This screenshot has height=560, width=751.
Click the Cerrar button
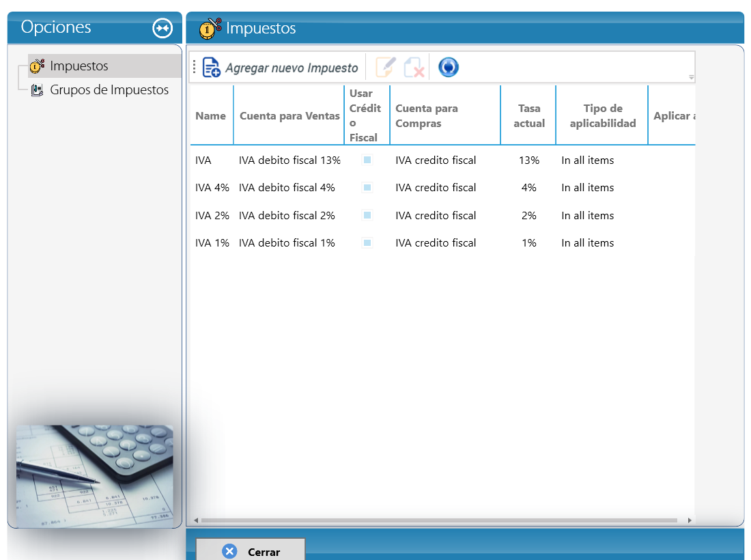(251, 550)
